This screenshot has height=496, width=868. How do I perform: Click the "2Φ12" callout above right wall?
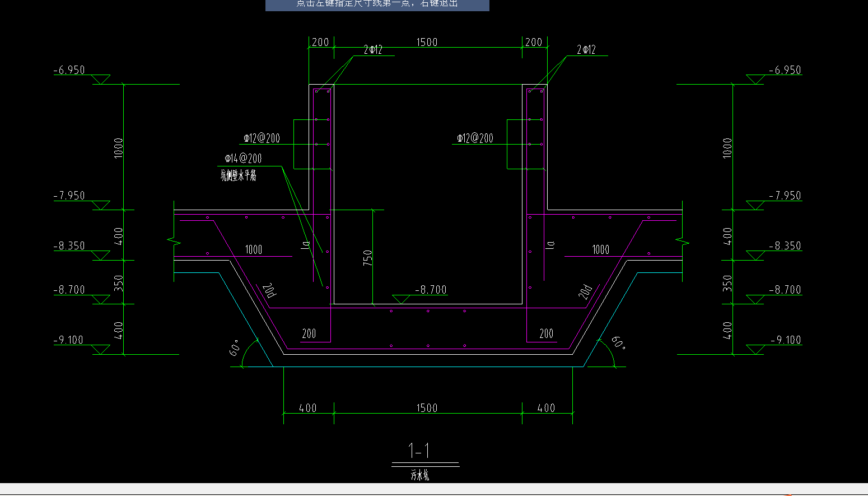586,50
